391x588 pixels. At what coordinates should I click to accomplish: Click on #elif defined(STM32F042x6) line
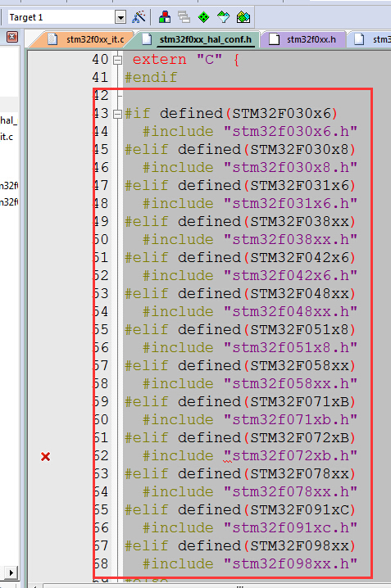pos(240,258)
